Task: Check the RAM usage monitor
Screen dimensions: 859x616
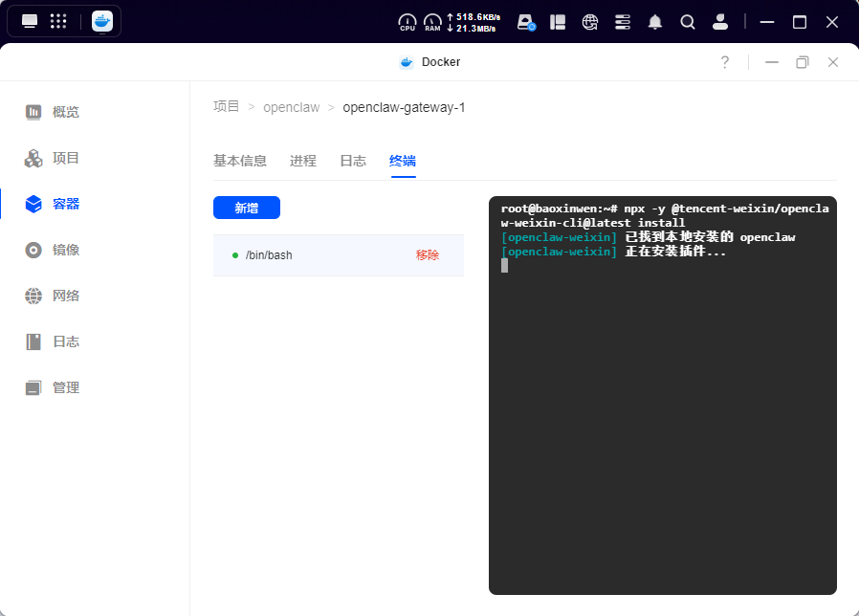Action: tap(430, 20)
